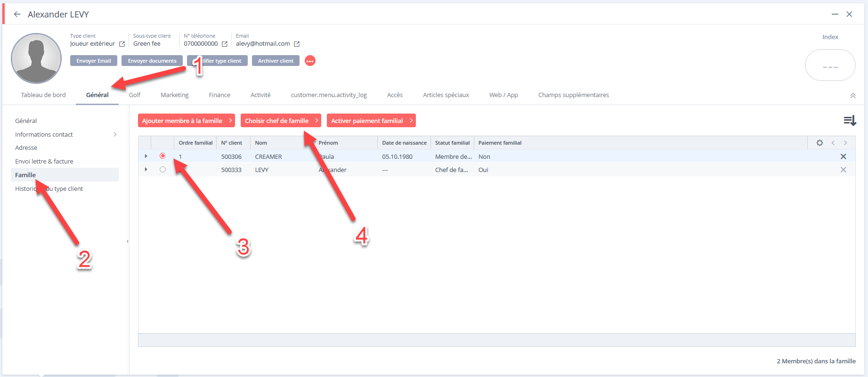This screenshot has width=868, height=377.
Task: Open the Web / App tab
Action: tap(503, 95)
